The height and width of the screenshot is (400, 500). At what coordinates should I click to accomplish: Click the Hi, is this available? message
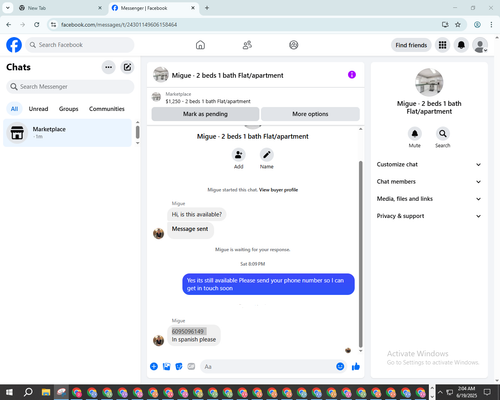(197, 214)
